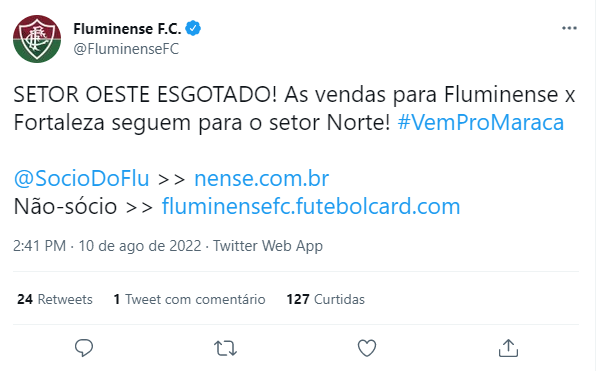View the 127 Curtidas list
599x371 pixels.
[x=326, y=299]
